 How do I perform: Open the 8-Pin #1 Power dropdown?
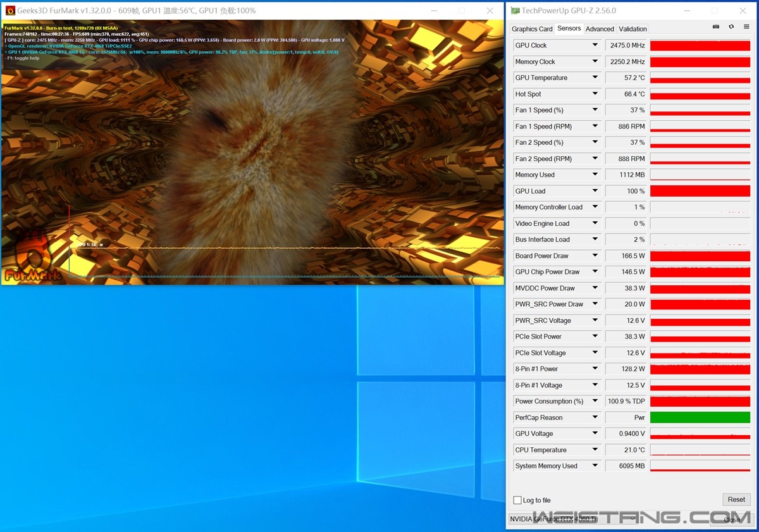[595, 369]
